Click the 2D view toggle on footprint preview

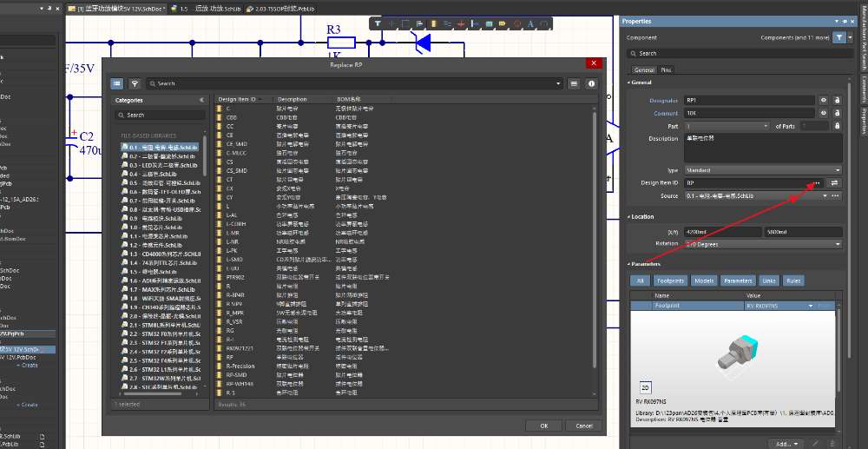coord(645,387)
